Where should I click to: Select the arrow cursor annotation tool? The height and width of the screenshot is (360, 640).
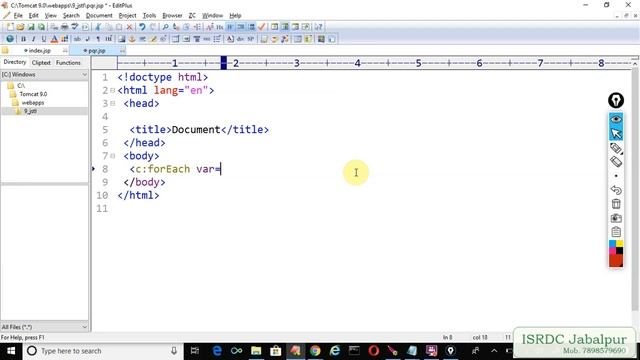click(616, 133)
